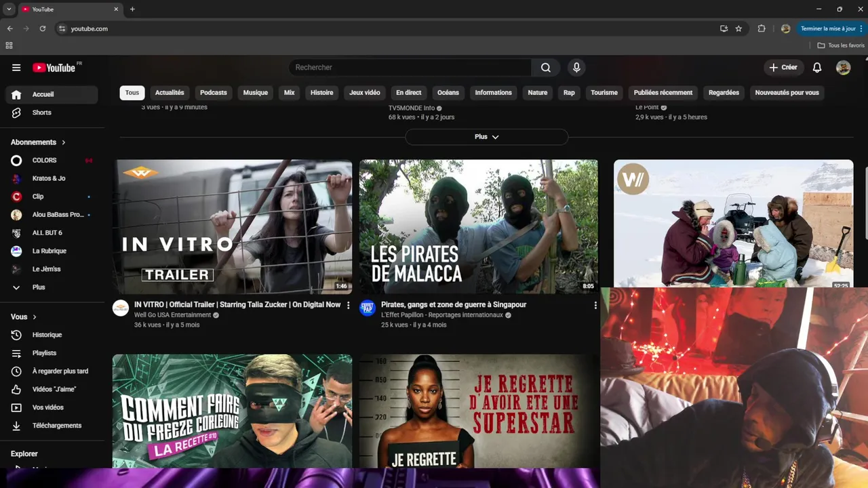Expand the Plus button under news shelf
This screenshot has width=868, height=488.
[486, 137]
